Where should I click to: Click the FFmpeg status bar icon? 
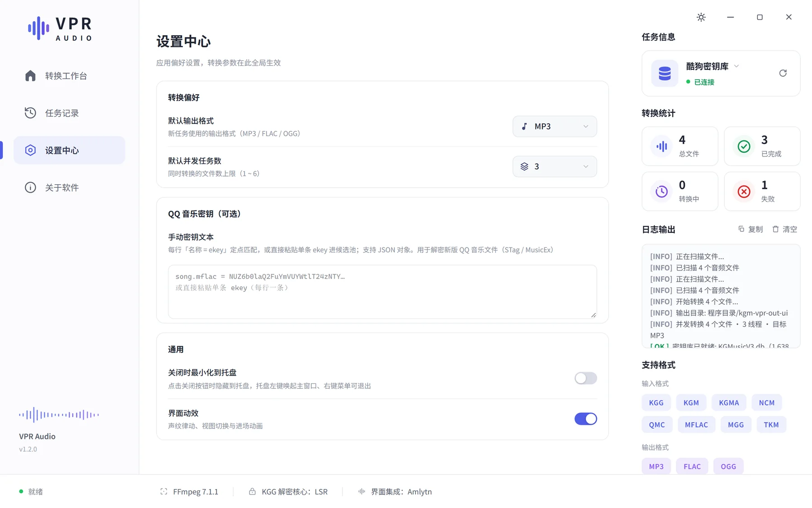click(x=164, y=491)
